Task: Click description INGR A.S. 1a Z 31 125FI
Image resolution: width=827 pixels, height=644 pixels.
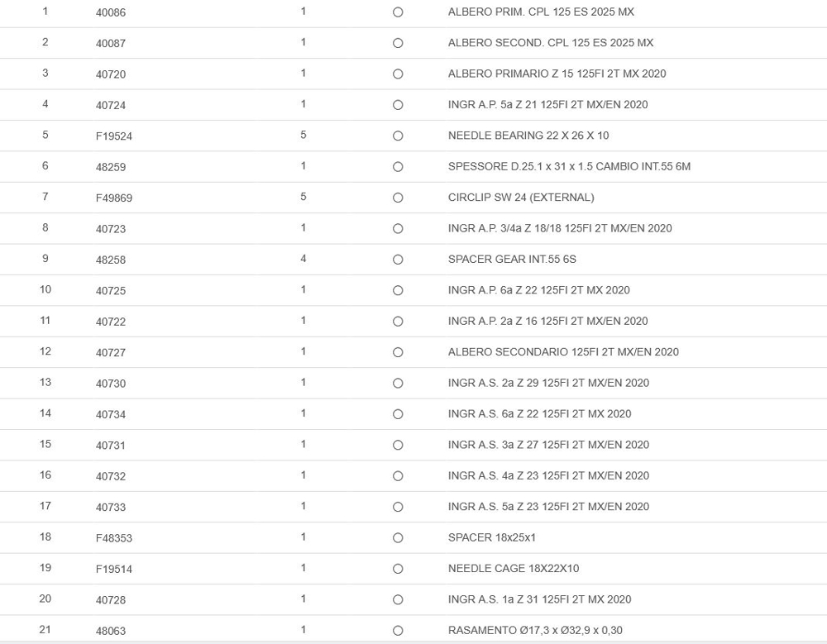Action: click(539, 599)
